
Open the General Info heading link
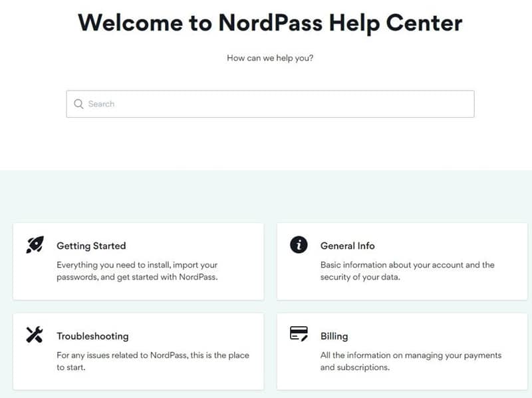347,246
